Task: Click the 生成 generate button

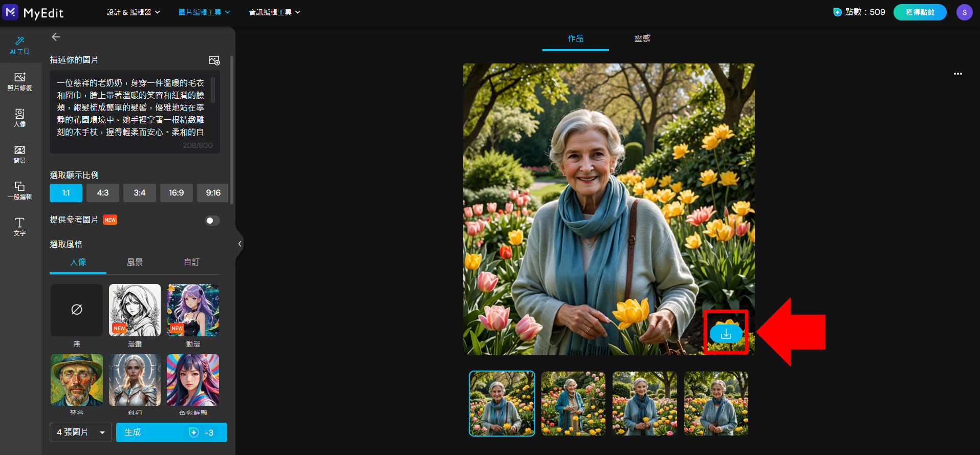Action: (171, 432)
